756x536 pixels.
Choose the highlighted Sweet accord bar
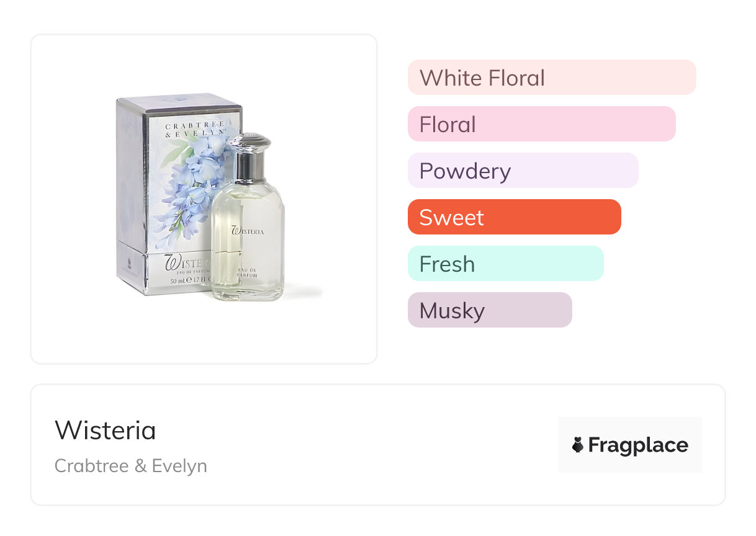point(514,217)
